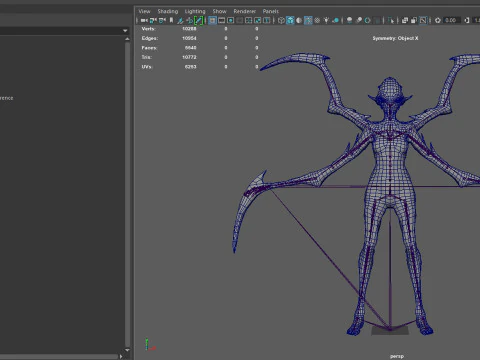480x360 pixels.
Task: Click the UVs: heads-up label
Action: click(147, 67)
